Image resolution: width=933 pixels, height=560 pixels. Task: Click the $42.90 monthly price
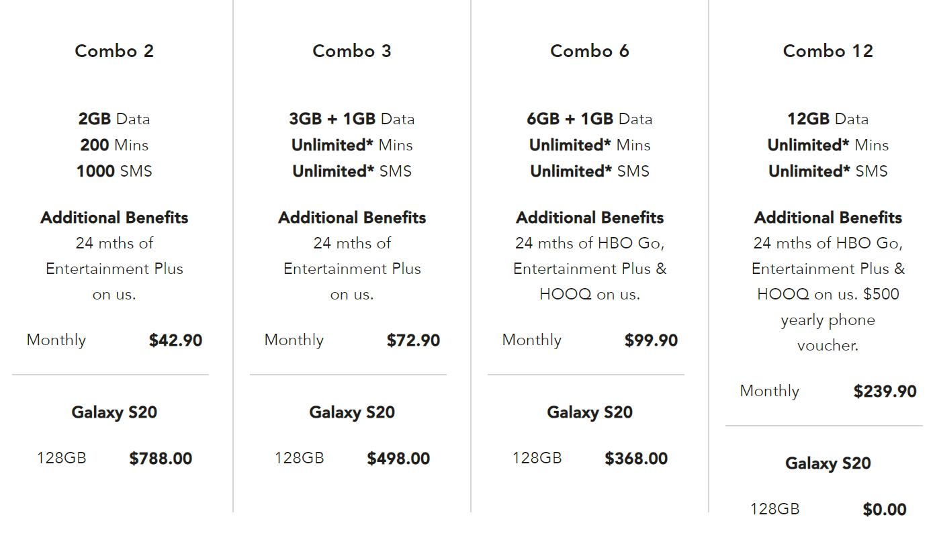[x=175, y=340]
